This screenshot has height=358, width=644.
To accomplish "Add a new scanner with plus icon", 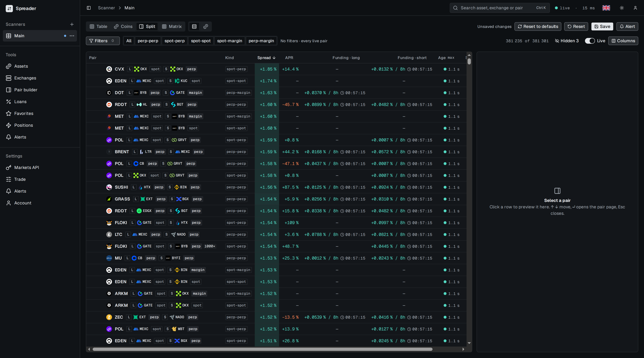I will pyautogui.click(x=72, y=24).
